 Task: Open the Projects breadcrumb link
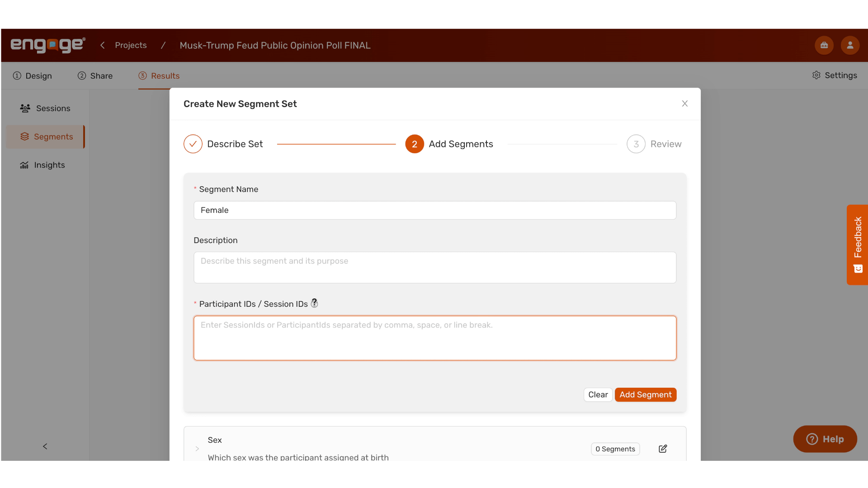click(131, 45)
